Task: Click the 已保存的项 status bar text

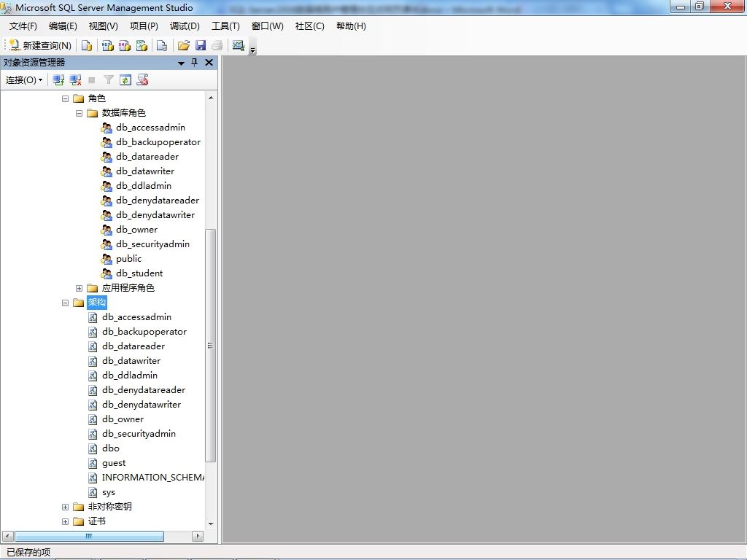Action: (28, 553)
